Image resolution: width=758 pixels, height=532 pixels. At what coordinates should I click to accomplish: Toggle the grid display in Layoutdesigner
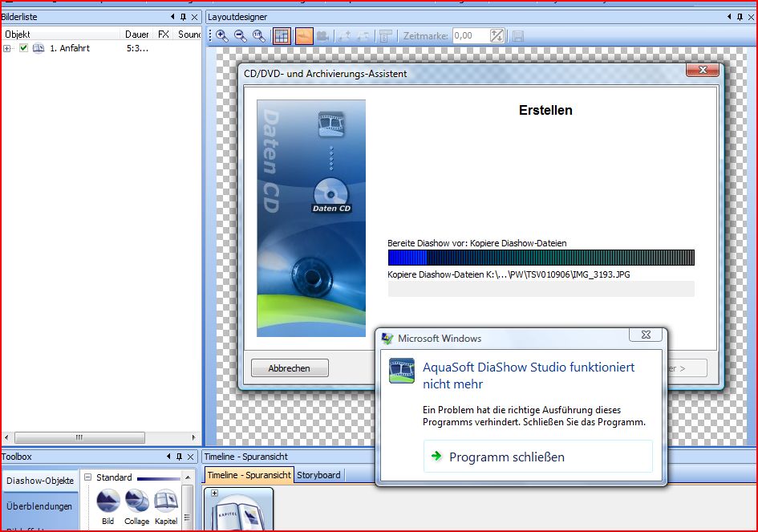282,36
